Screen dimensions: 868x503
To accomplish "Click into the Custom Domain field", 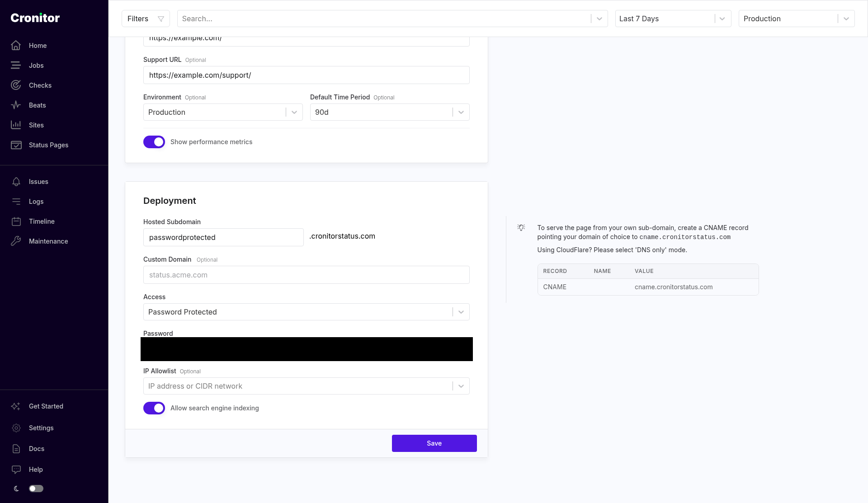I will (307, 275).
